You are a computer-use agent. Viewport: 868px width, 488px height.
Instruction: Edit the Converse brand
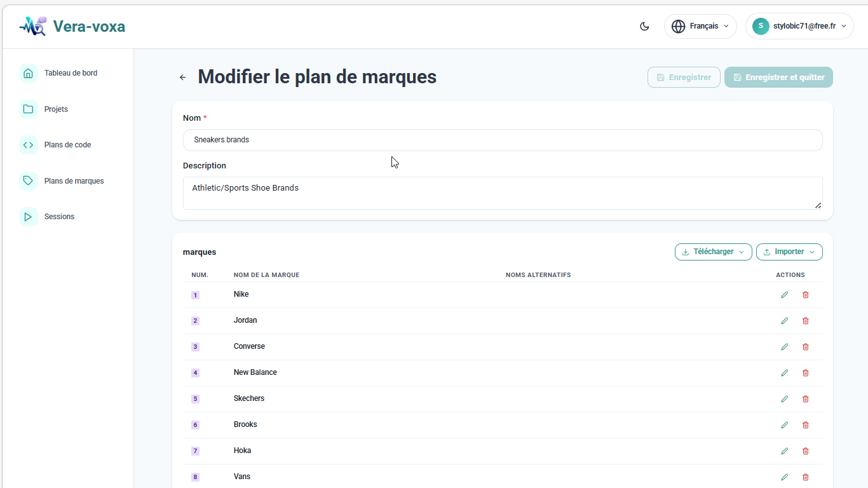coord(785,347)
